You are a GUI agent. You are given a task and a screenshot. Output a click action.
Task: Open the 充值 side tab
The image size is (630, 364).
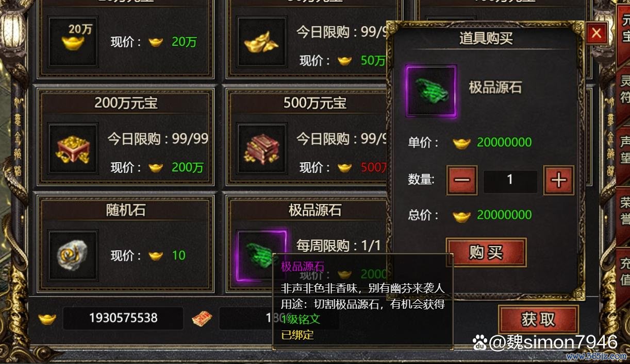point(623,271)
